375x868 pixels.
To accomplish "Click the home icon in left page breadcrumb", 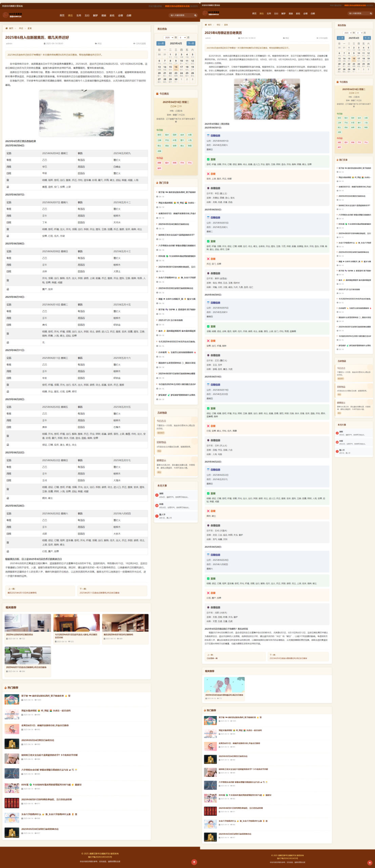I will pyautogui.click(x=6, y=28).
